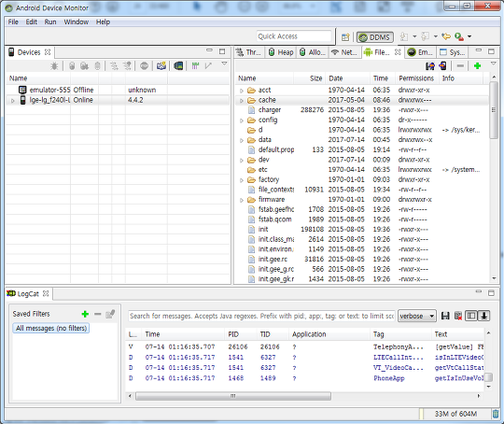Add a new LogCat filter with green plus
The image size is (504, 424).
click(85, 314)
